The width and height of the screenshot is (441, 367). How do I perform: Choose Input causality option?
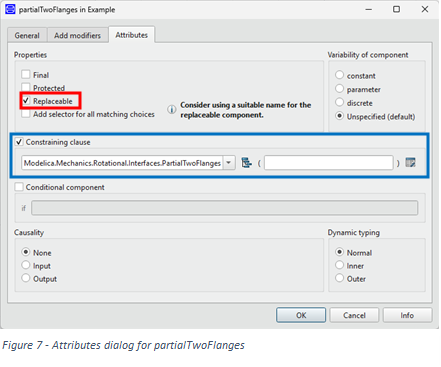(x=26, y=265)
